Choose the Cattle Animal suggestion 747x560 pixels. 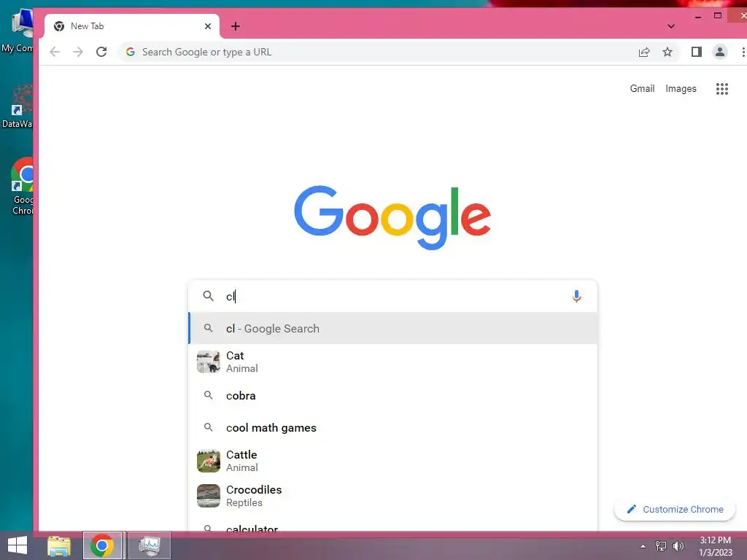click(393, 461)
